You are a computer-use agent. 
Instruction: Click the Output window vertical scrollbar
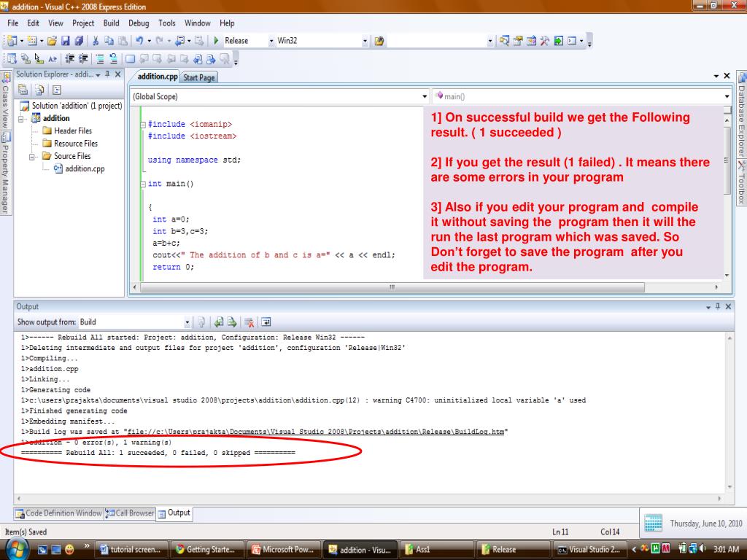(x=729, y=412)
